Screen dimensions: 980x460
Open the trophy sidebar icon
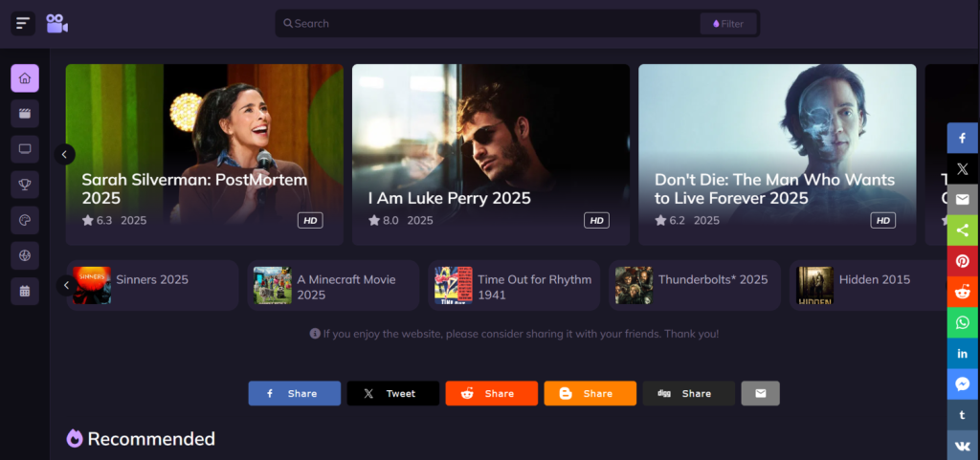[x=25, y=185]
